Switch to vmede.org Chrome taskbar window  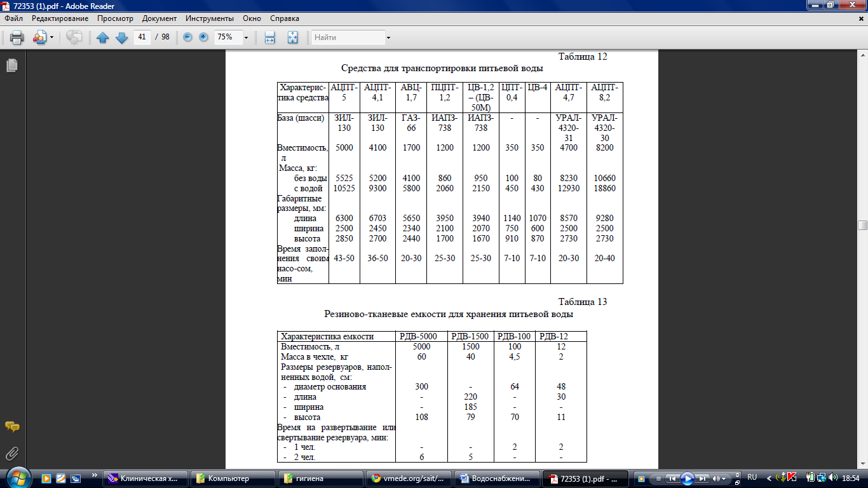point(410,478)
